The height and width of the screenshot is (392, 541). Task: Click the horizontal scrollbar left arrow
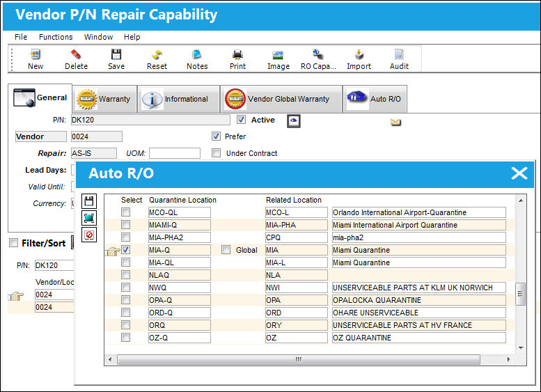pyautogui.click(x=110, y=359)
